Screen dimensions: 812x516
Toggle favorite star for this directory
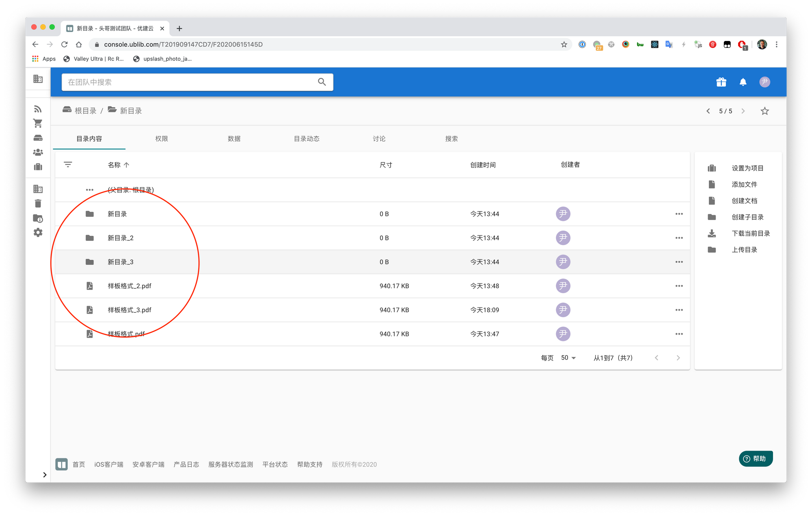point(764,111)
